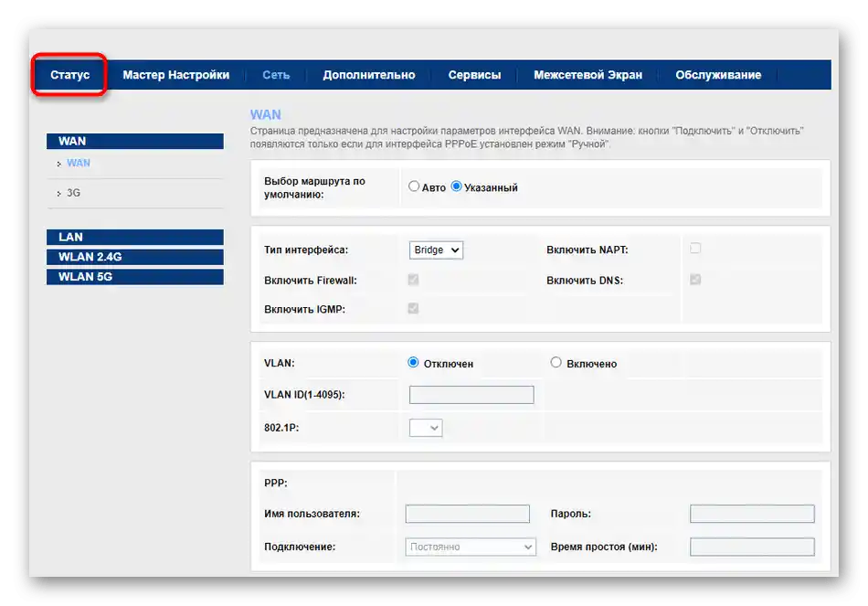Viewport: 868px width, 606px height.
Task: Go to the Сервисы tab
Action: tap(474, 75)
